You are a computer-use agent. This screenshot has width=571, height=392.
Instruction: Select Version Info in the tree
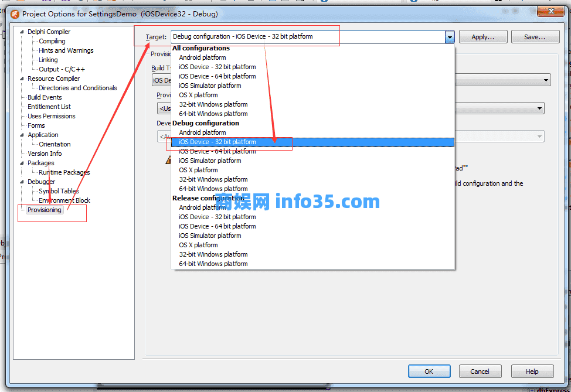pos(45,154)
